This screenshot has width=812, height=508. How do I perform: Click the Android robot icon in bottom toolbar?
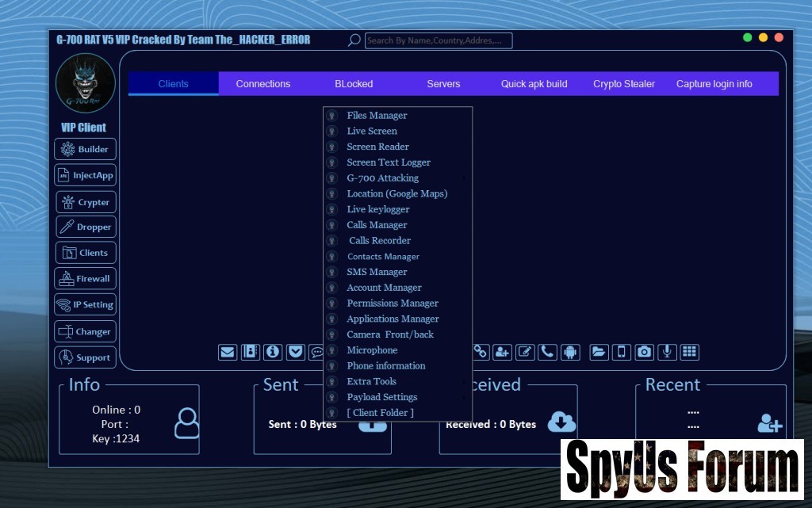click(x=569, y=352)
